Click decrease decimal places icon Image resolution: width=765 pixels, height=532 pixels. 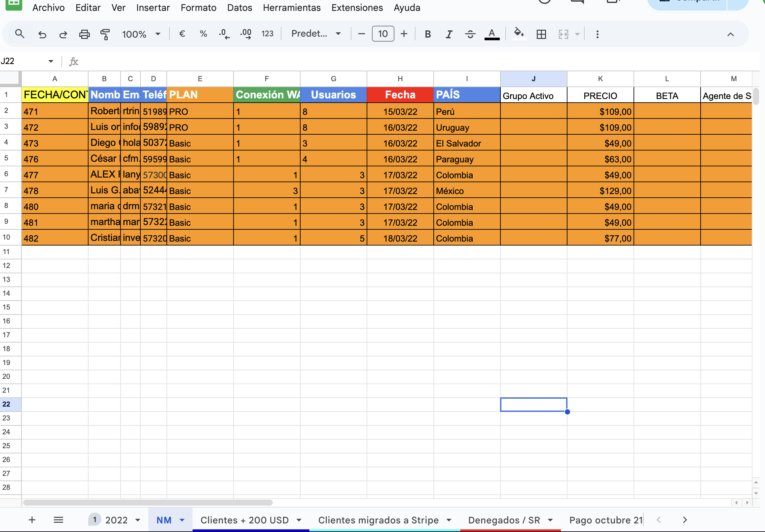point(224,34)
